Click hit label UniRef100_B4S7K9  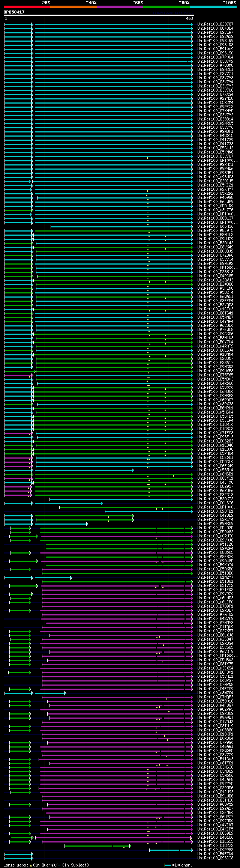215,618
